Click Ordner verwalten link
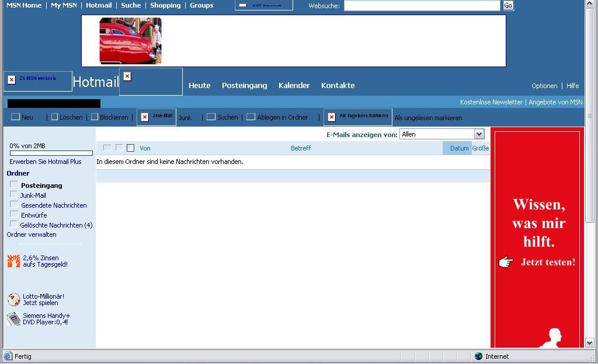 [32, 235]
